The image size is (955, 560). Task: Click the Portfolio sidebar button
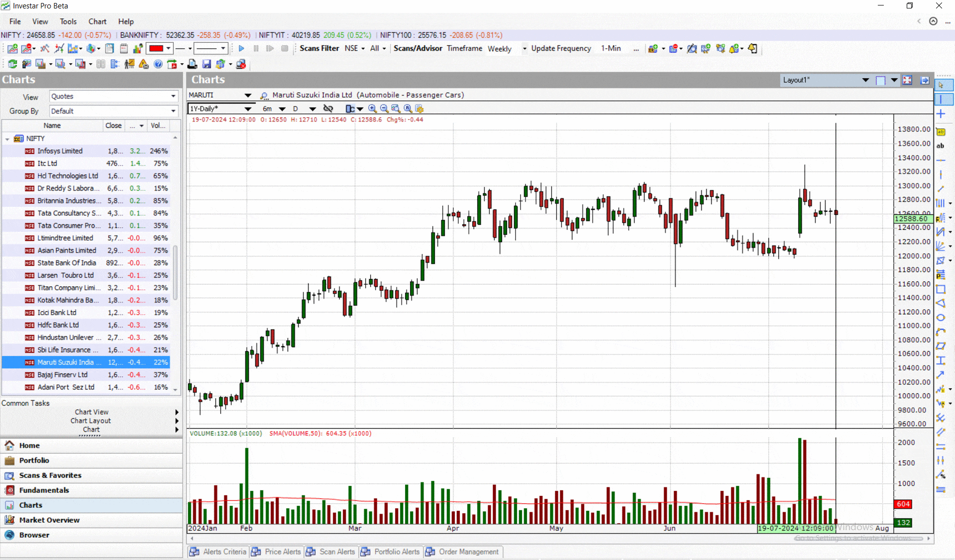(33, 460)
